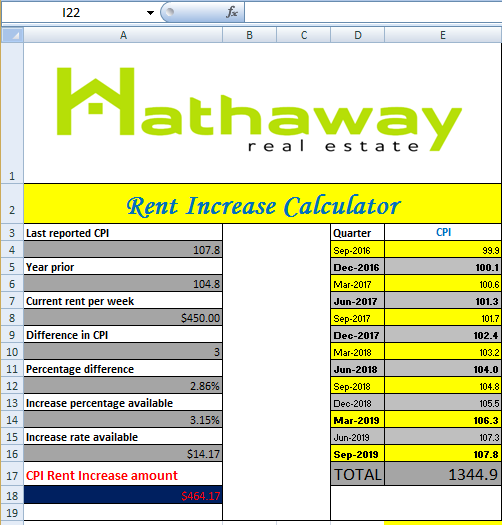
Task: Select the Dec-2017 quarter cell
Action: coord(358,335)
